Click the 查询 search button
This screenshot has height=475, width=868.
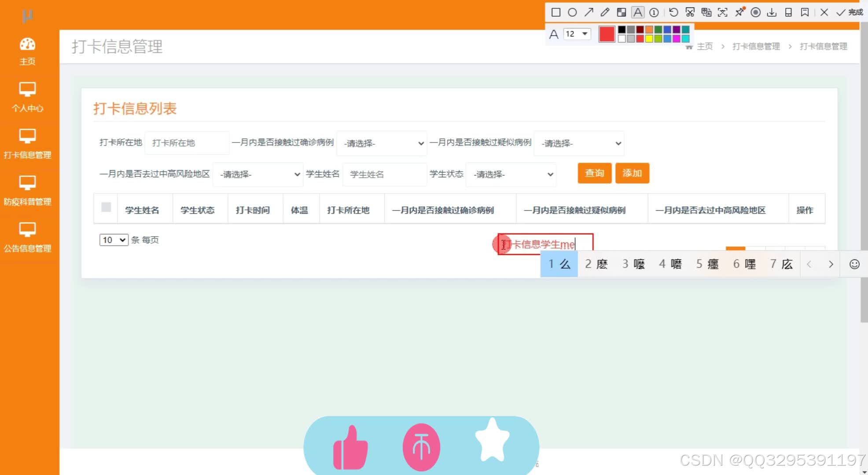(594, 173)
